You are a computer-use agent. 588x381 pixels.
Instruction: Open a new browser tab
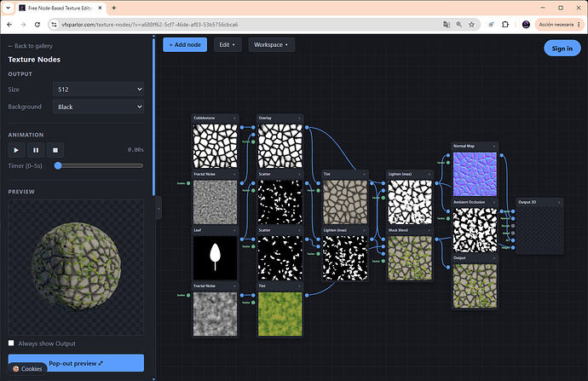coord(114,8)
